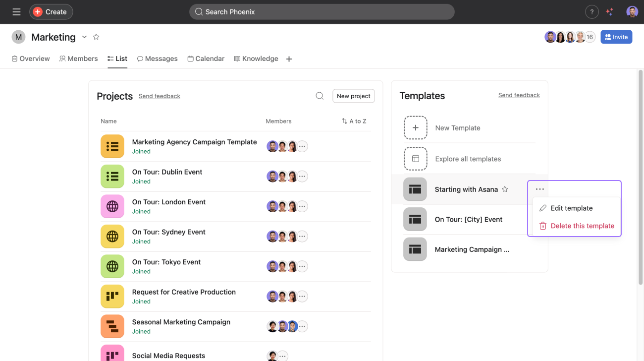Open Send feedback link next to Projects
Viewport: 644px width, 361px height.
[159, 96]
